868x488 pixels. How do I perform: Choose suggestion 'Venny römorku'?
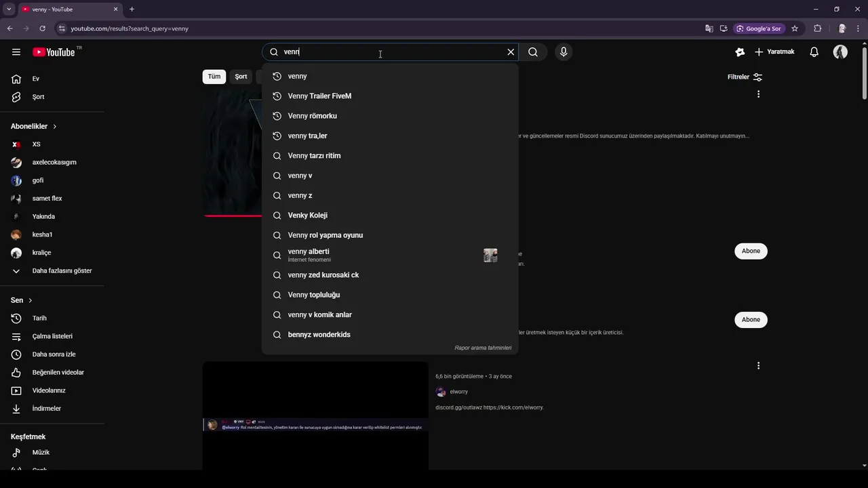tap(390, 116)
